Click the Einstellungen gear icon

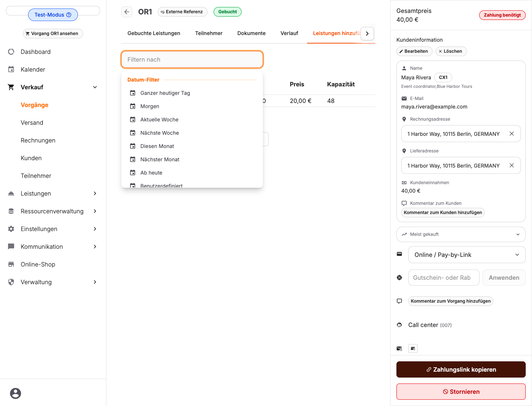11,229
